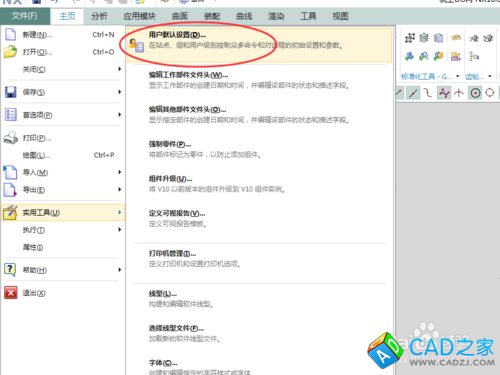Toggle the Arc Center snap
The height and width of the screenshot is (375, 500).
(475, 93)
